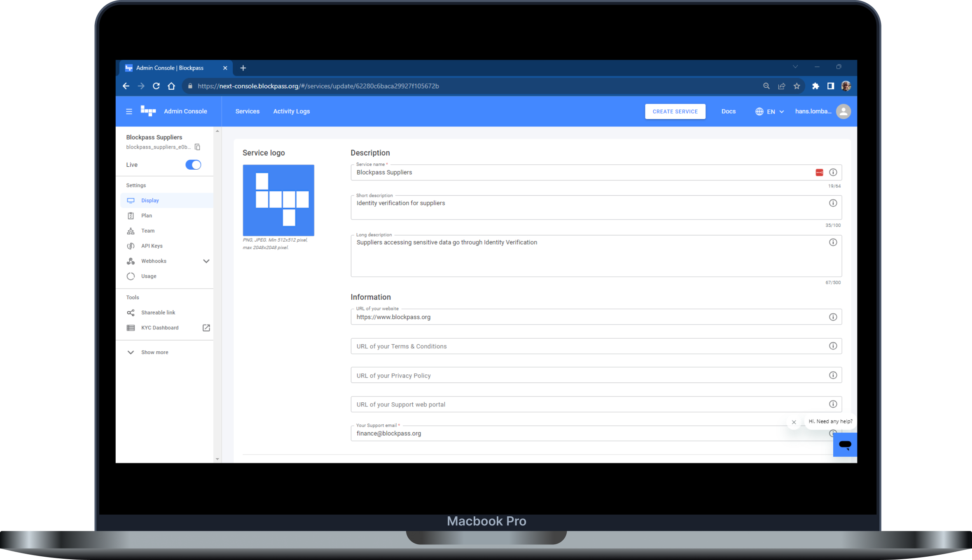Show info for the Service name field
This screenshot has height=560, width=972.
[x=833, y=173]
